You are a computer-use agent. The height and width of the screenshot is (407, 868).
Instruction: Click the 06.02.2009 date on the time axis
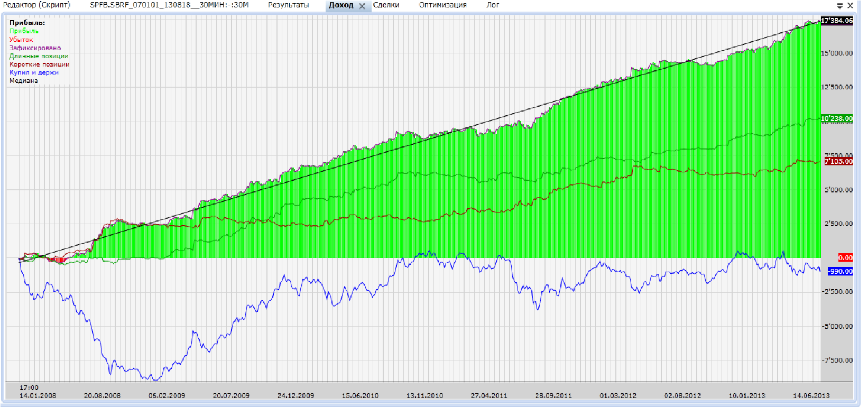pyautogui.click(x=167, y=395)
